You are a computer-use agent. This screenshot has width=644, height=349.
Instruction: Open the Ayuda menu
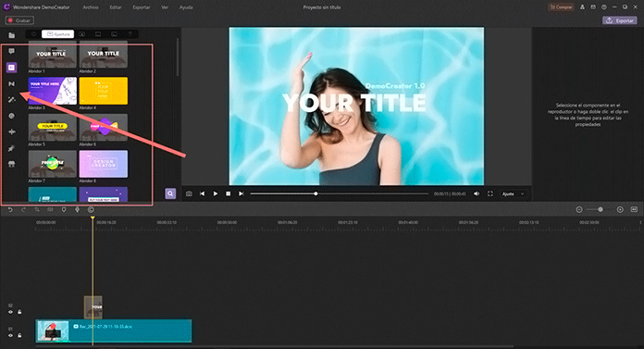click(186, 7)
